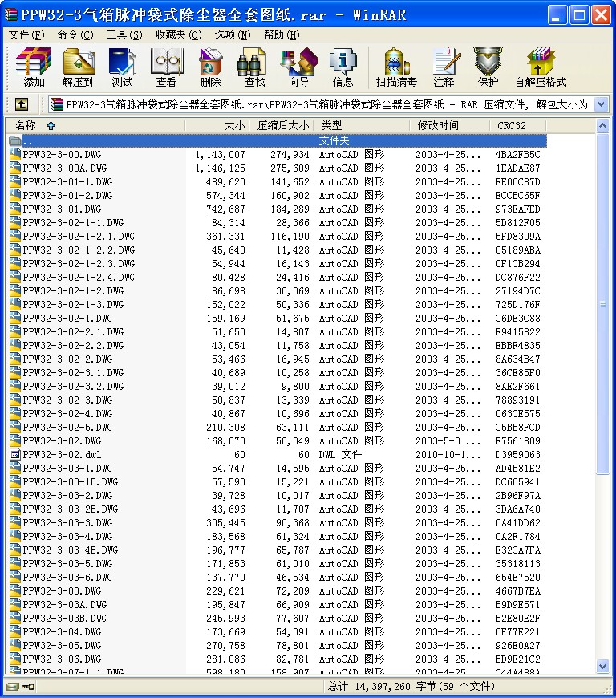
Task: Expand the address bar path dropdown
Action: (601, 104)
